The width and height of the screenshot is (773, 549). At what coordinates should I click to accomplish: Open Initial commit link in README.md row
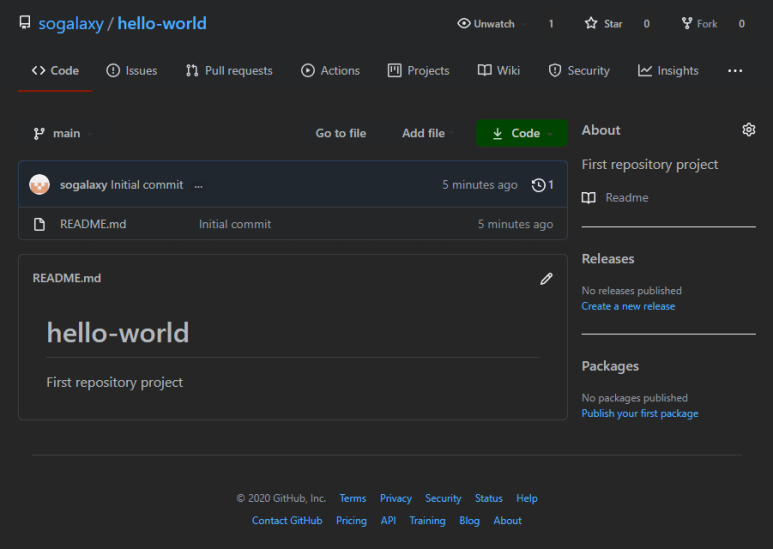pyautogui.click(x=235, y=224)
